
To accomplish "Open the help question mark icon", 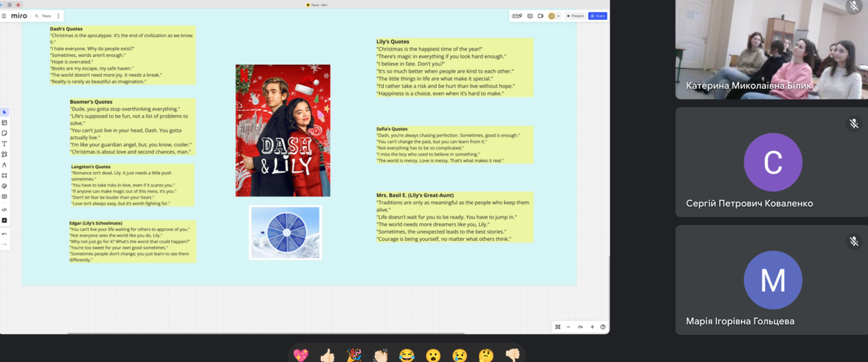I will click(x=603, y=327).
